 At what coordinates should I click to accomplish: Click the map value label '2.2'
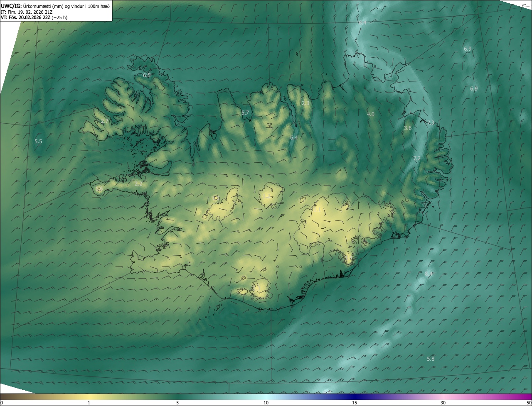138,183
